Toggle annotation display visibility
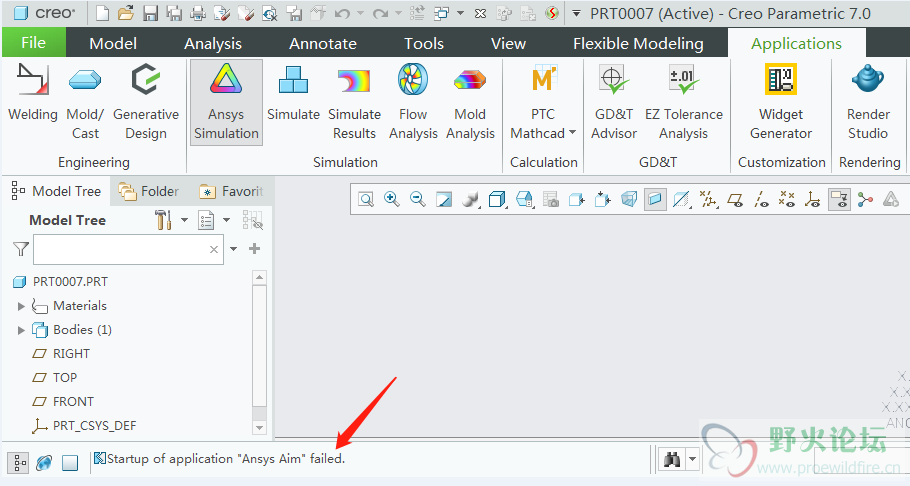The height and width of the screenshot is (486, 910). (x=839, y=200)
